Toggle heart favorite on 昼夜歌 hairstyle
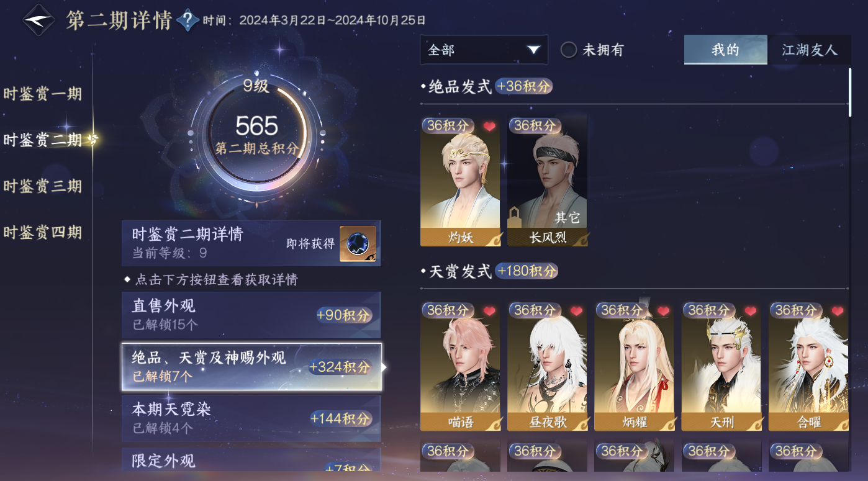The height and width of the screenshot is (481, 868). 576,311
